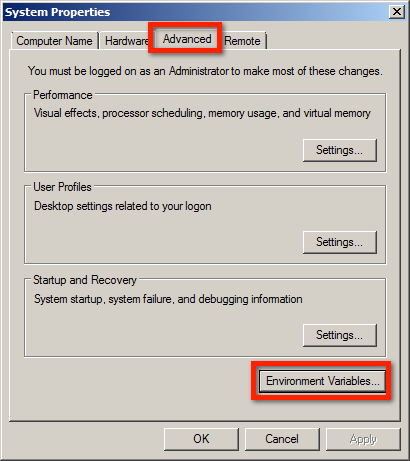Click the Administrator logon notice text
The image size is (410, 461).
coord(205,71)
